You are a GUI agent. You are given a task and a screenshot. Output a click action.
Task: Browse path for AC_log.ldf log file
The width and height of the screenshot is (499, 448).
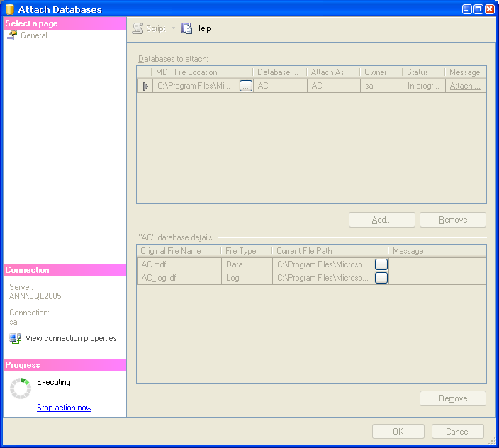tap(381, 279)
